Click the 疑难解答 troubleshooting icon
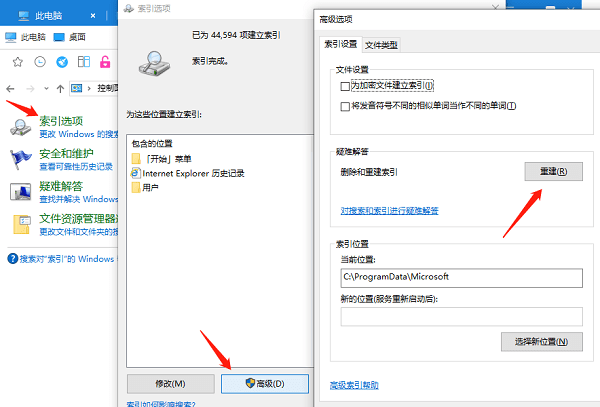600x407 pixels. [x=19, y=191]
